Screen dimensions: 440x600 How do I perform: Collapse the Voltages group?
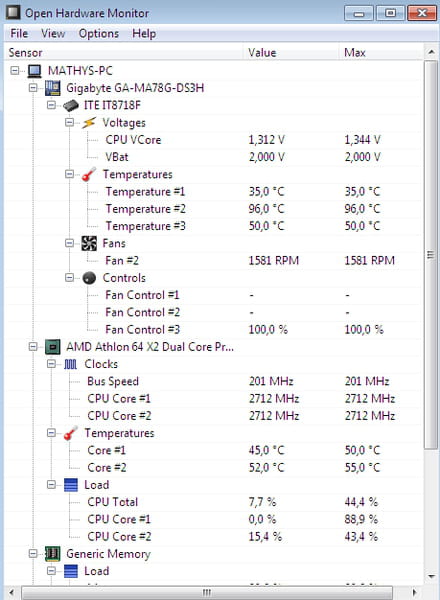coord(70,122)
